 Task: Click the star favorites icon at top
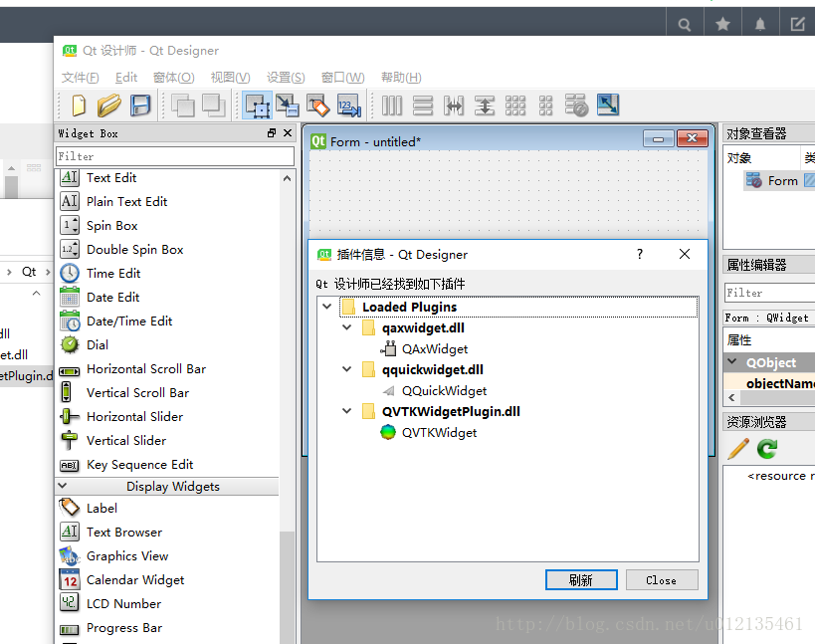pos(722,24)
